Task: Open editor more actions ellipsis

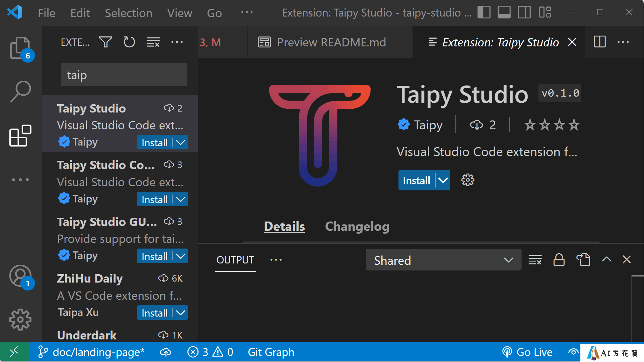Action: [x=623, y=42]
